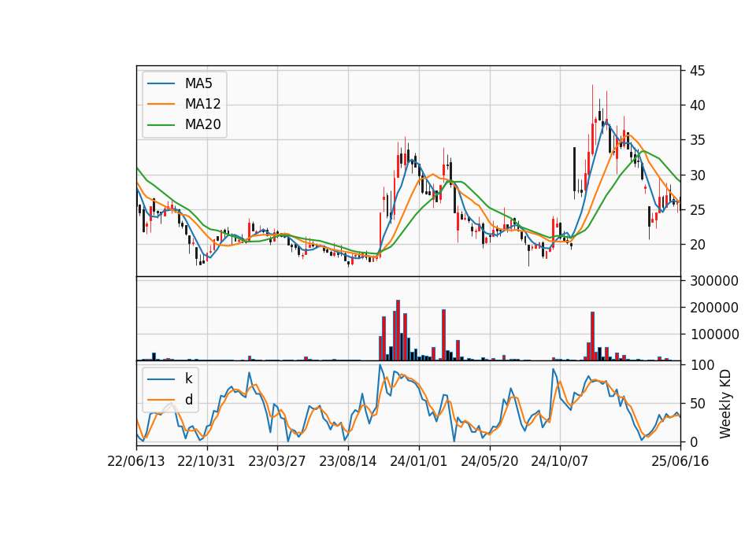The image size is (756, 543).
Task: Click the MA5 legend label
Action: 198,83
